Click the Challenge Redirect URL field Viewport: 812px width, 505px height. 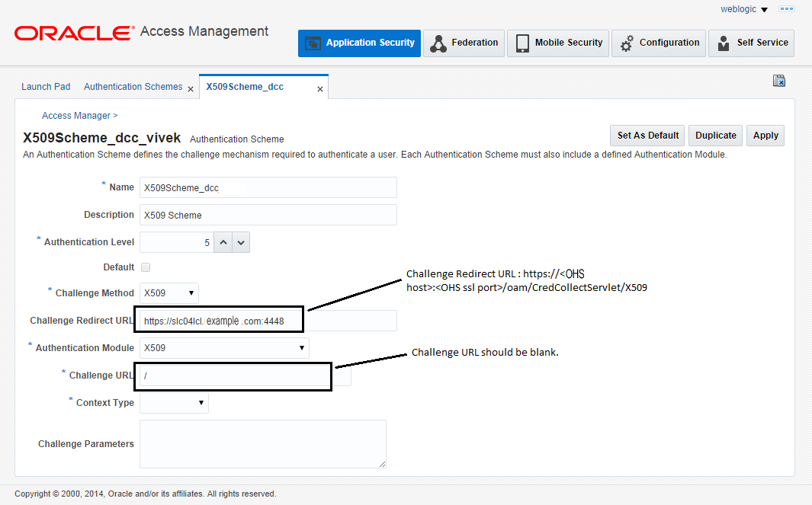coord(268,321)
